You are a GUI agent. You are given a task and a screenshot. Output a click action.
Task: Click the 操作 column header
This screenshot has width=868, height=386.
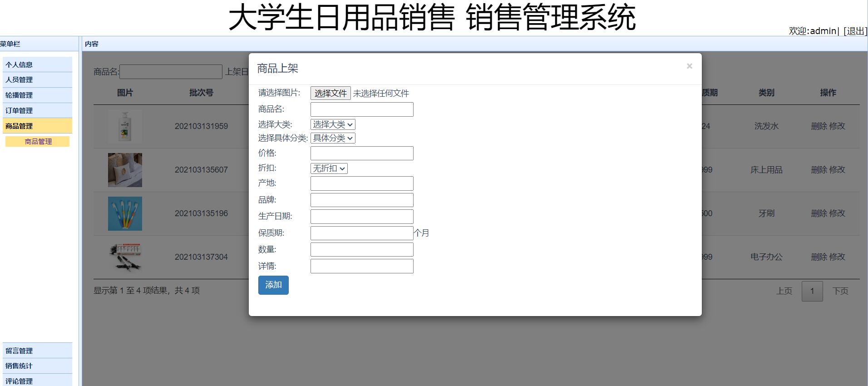(x=828, y=93)
